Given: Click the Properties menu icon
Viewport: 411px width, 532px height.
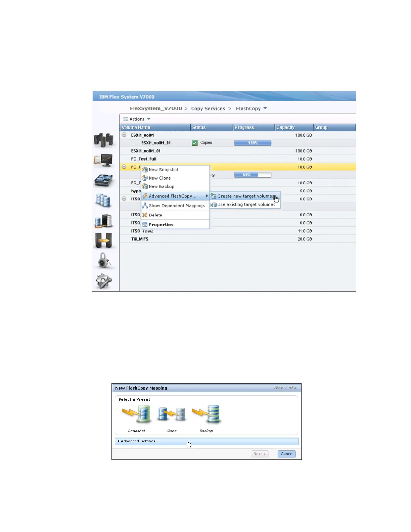Looking at the screenshot, I should click(x=145, y=225).
